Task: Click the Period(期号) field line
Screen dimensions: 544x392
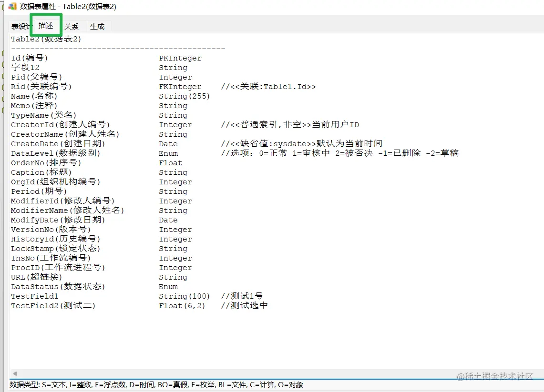Action: click(39, 191)
